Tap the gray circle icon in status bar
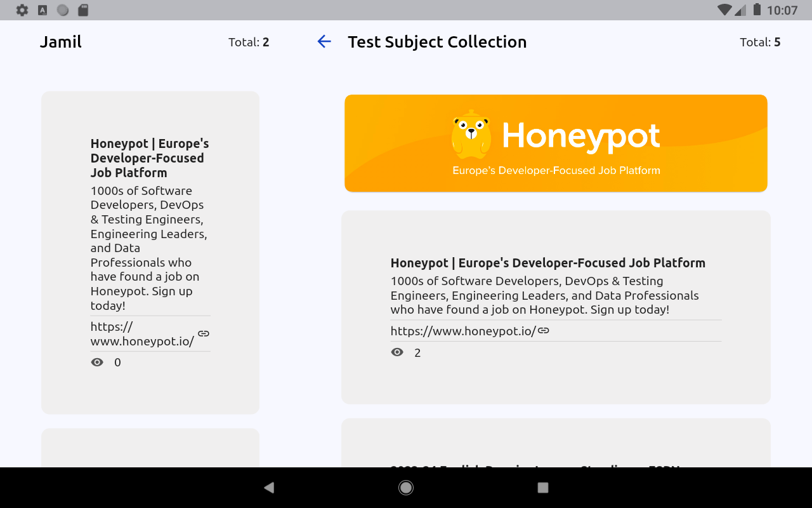 [x=62, y=10]
